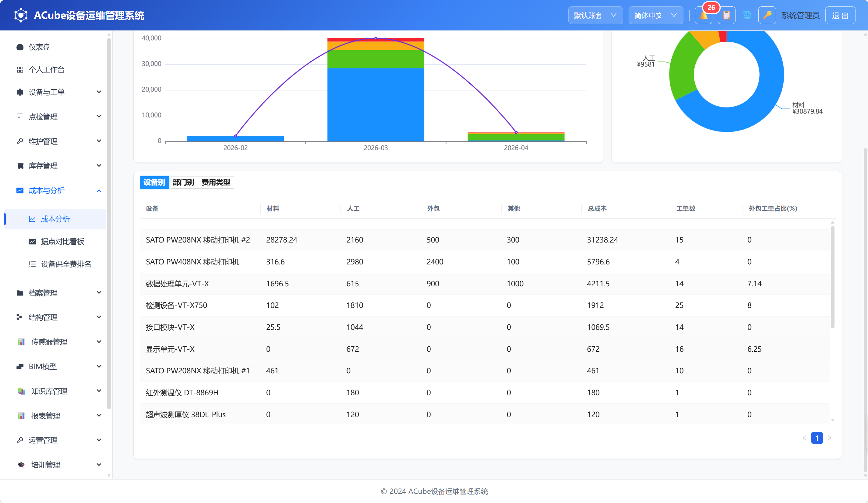
Task: Click the 档案管理 folder icon
Action: (20, 293)
